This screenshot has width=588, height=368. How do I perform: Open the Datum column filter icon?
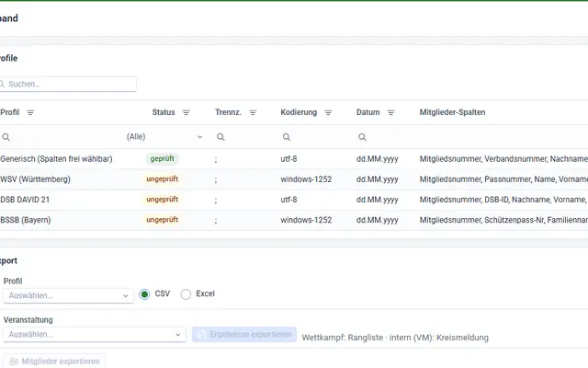390,112
